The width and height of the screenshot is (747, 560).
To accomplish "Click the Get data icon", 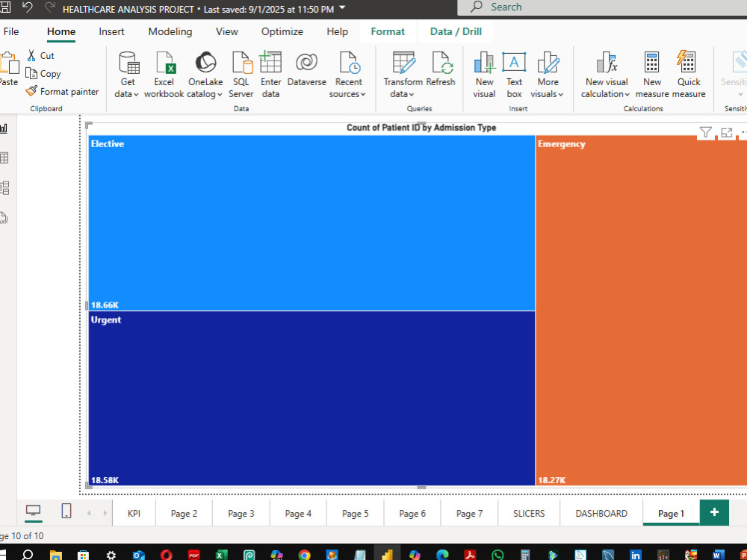I will [128, 63].
